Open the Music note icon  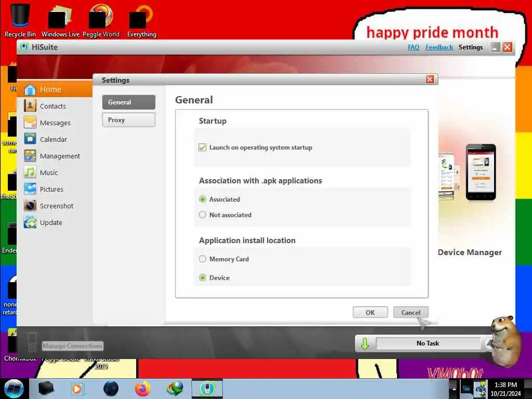(x=30, y=172)
